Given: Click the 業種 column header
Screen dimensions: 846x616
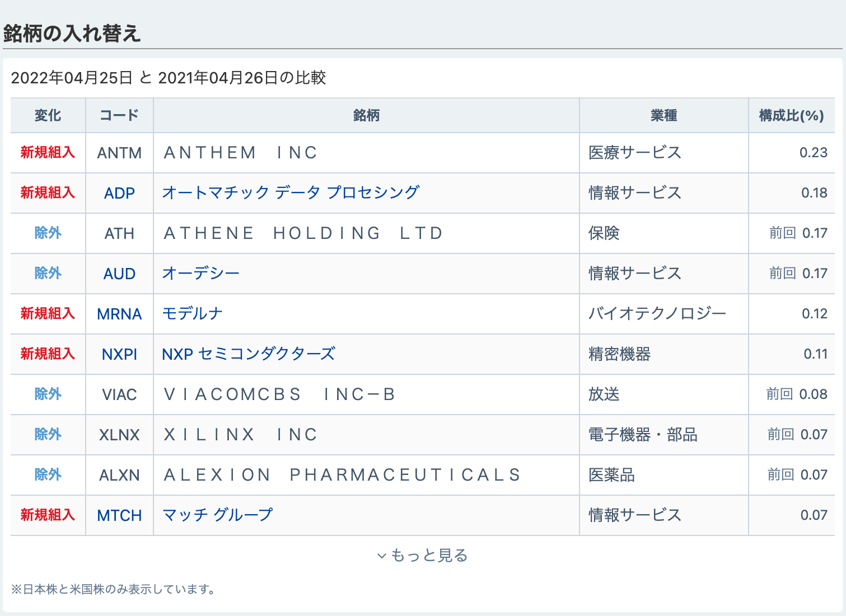Looking at the screenshot, I should coord(663,116).
